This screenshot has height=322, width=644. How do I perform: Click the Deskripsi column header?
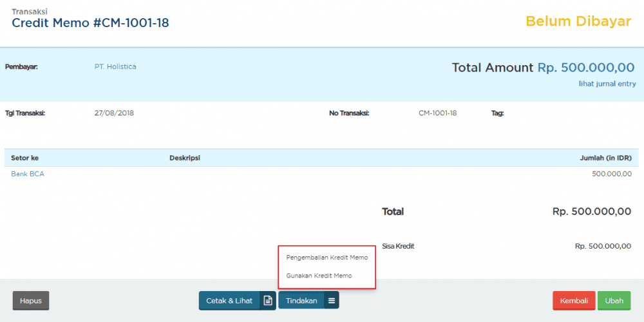[184, 158]
